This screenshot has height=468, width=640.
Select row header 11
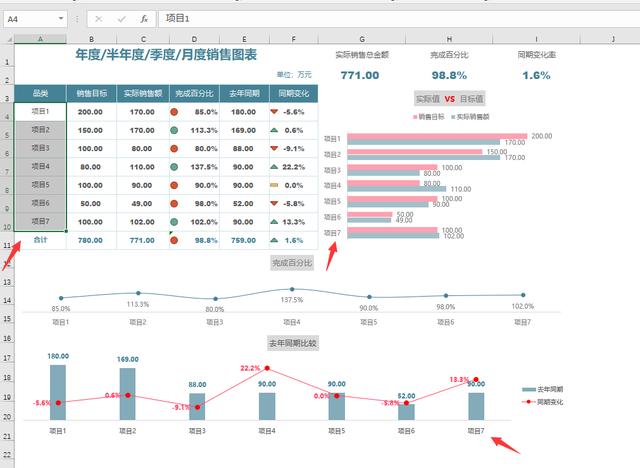[x=6, y=241]
